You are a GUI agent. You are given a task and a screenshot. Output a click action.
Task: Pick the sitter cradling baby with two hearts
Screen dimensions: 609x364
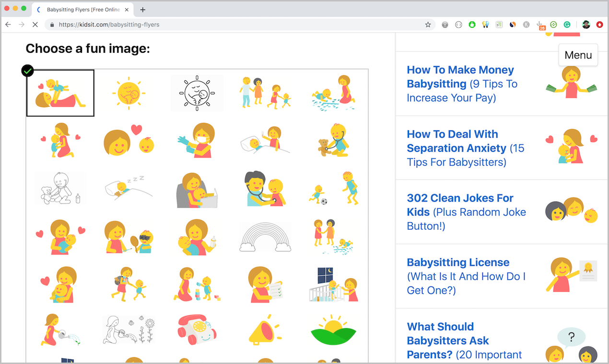tap(60, 237)
